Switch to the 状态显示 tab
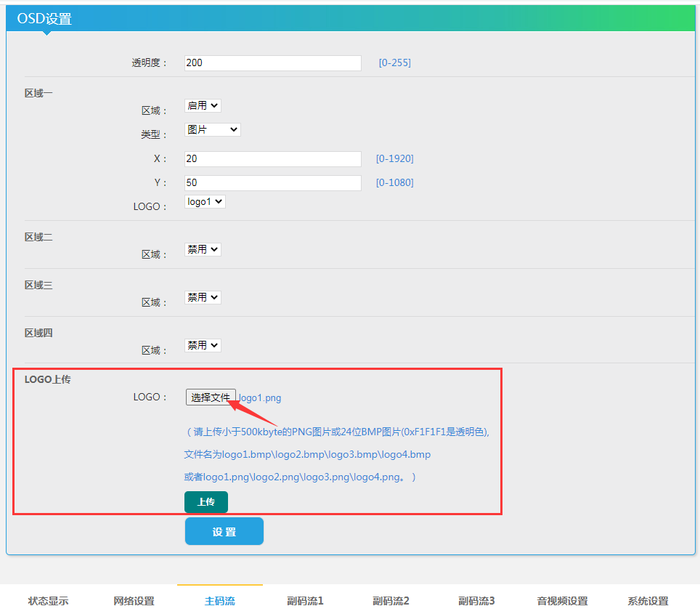 coord(48,601)
